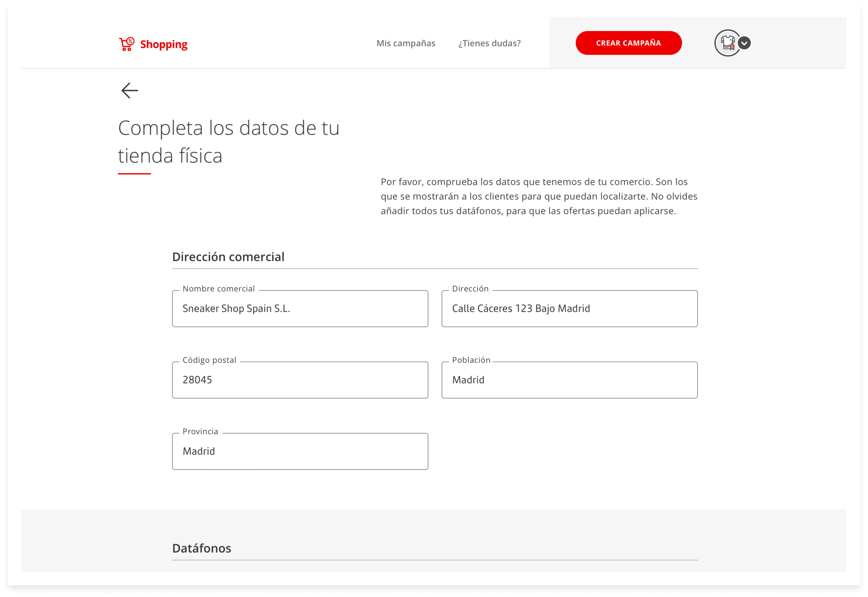Screen dimensions: 868x597
Task: Click the CREAR CAMPAÑA button
Action: (628, 43)
